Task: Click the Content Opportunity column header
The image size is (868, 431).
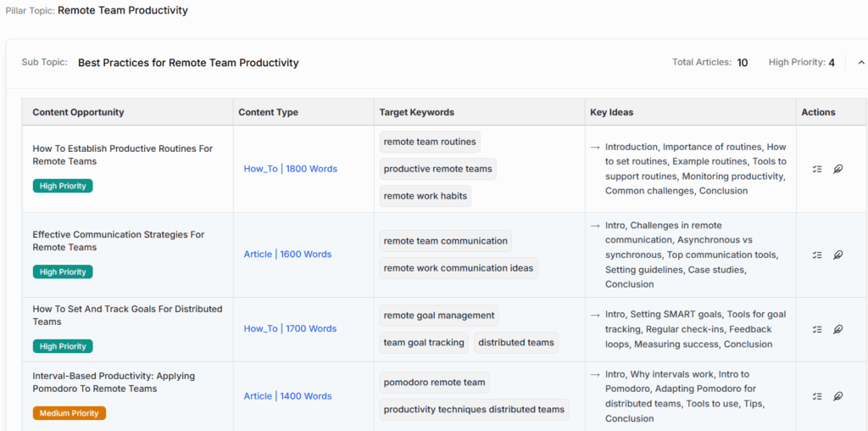Action: coord(78,112)
